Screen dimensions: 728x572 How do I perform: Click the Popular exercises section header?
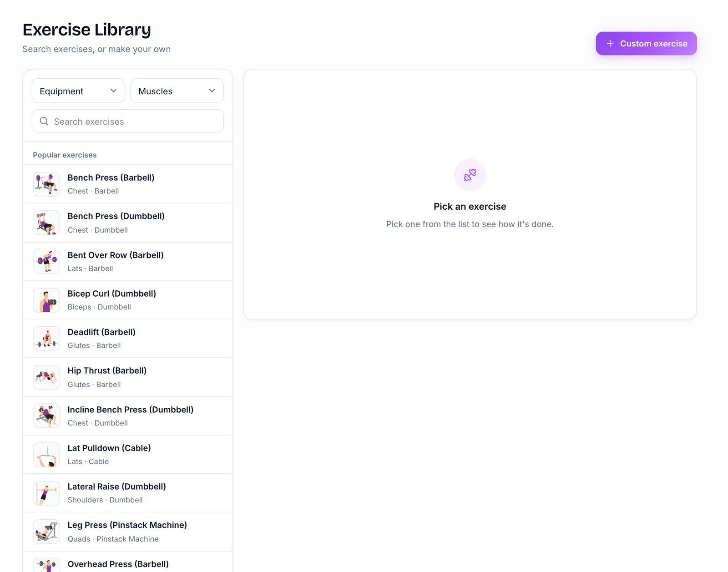tap(65, 155)
